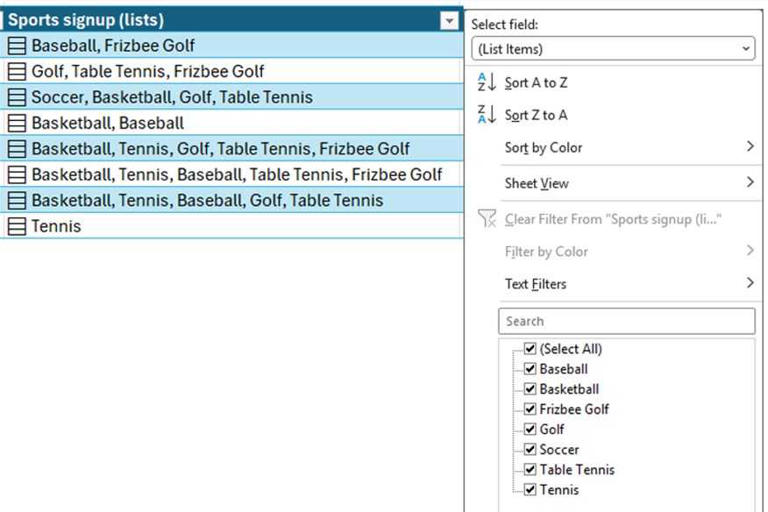Choose Sort A to Z
The width and height of the screenshot is (768, 512).
point(536,83)
